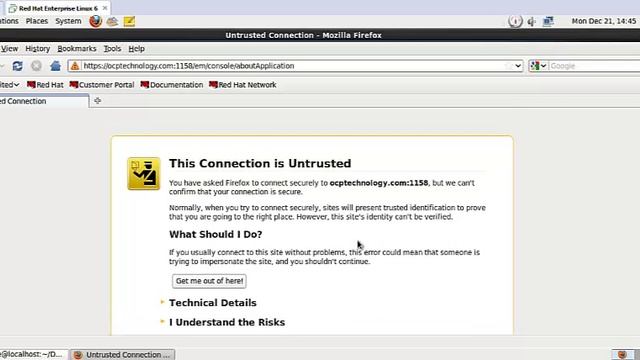The image size is (640, 360).
Task: Switch to the Untrusted Connection taskbar window
Action: tap(122, 355)
